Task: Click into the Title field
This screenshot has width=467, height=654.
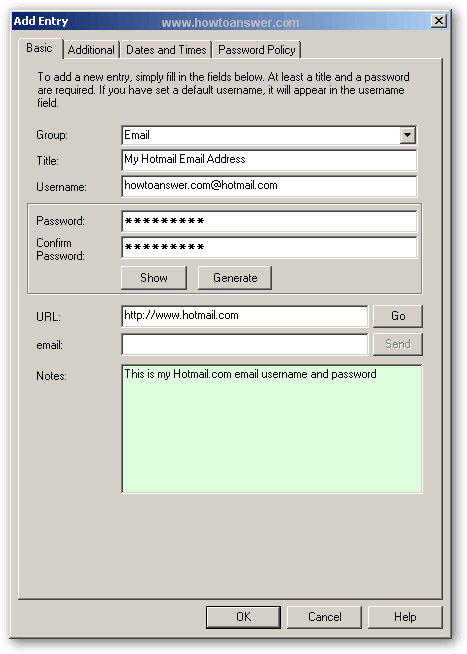Action: click(x=269, y=160)
